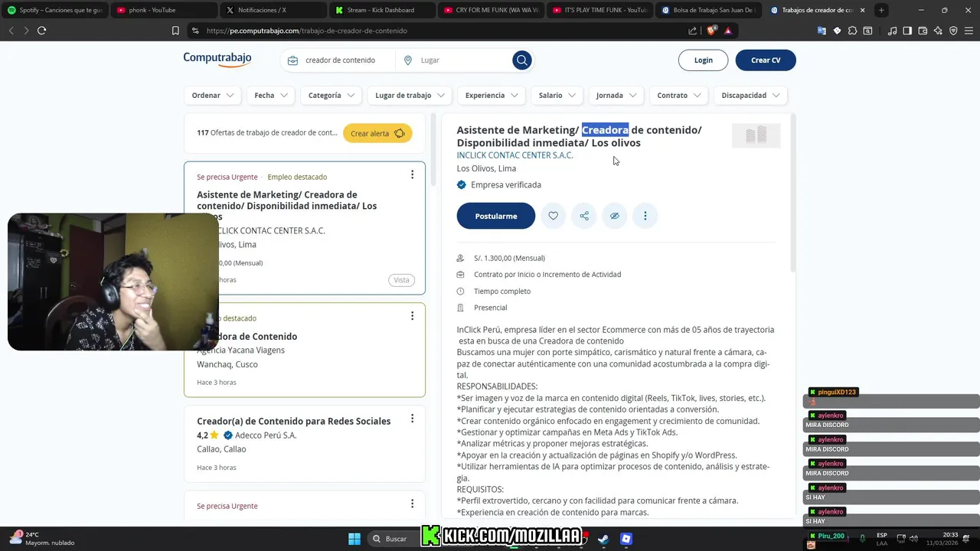Share the job offer using share icon
Viewport: 980px width, 551px height.
coord(584,216)
